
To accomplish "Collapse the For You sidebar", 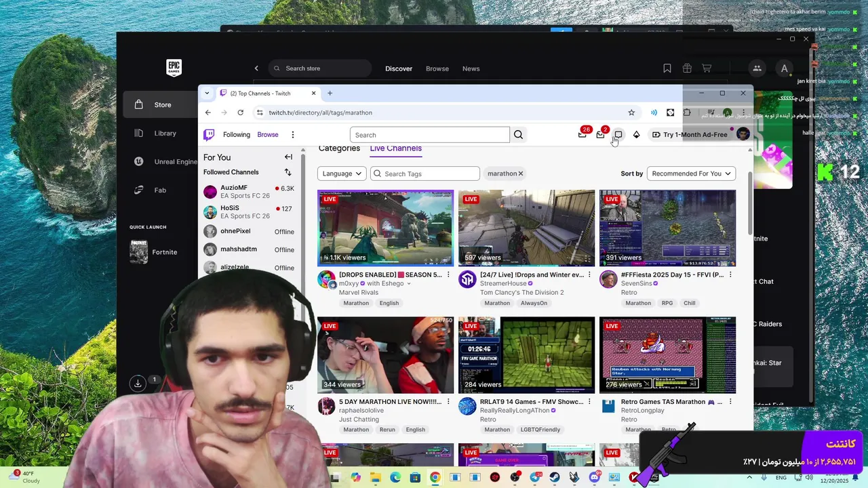I will coord(288,157).
